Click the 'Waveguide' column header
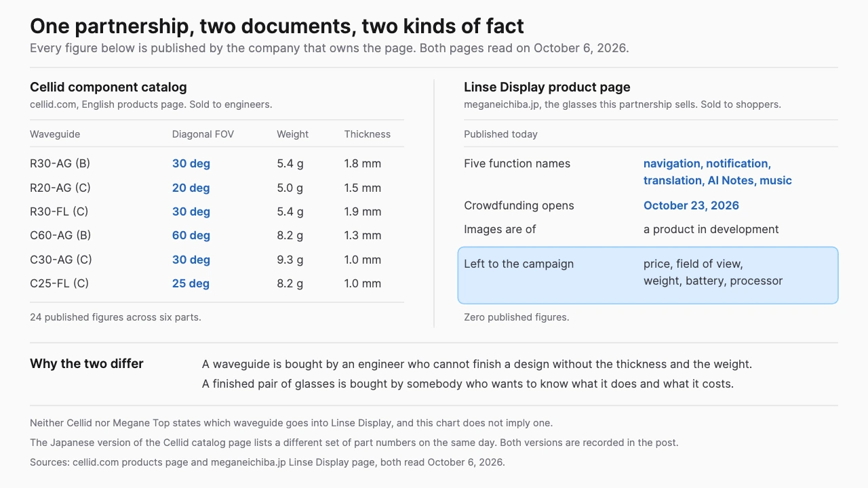 pyautogui.click(x=55, y=134)
